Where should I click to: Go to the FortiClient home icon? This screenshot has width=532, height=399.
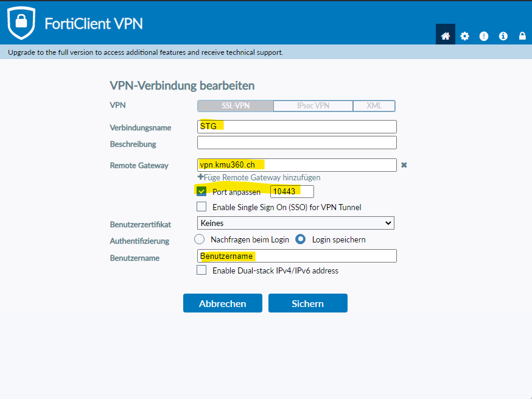[x=446, y=36]
